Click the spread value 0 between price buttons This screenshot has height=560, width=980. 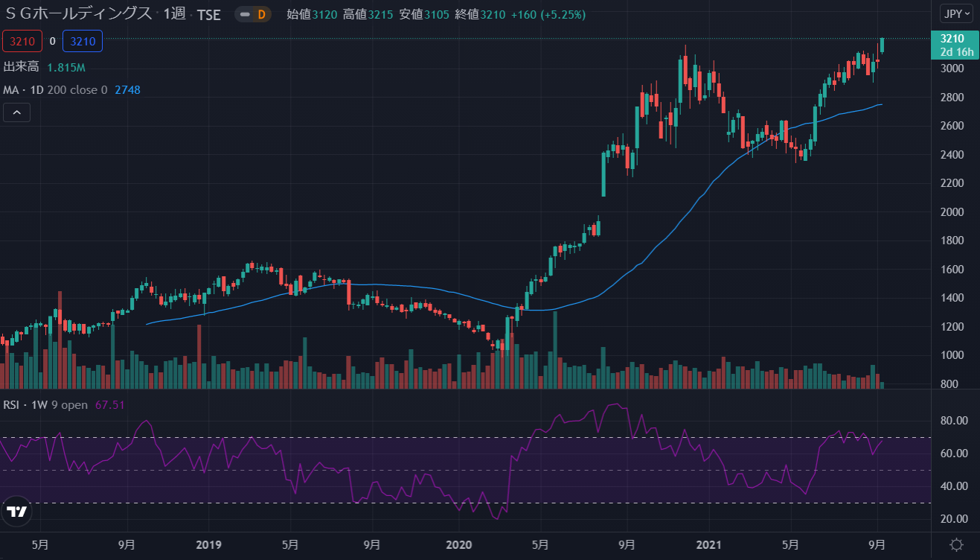(x=52, y=41)
